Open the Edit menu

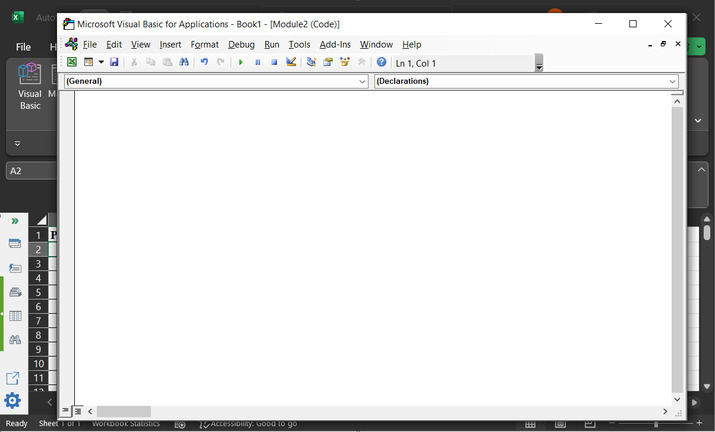(x=114, y=45)
